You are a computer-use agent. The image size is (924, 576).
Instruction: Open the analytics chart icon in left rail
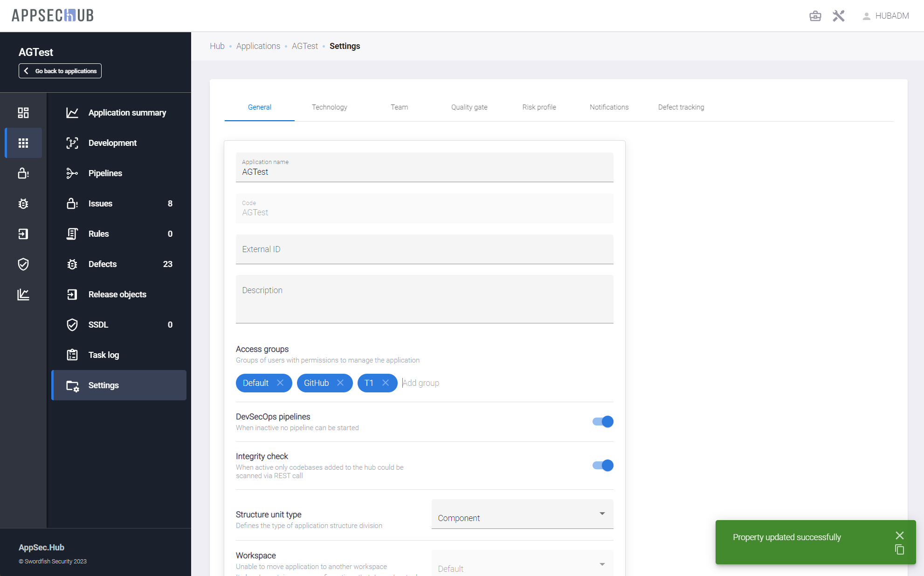[23, 295]
